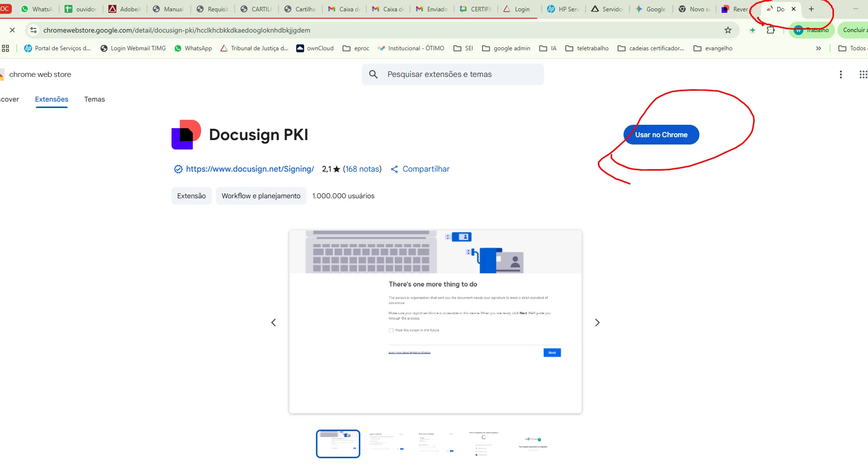This screenshot has height=473, width=868.
Task: Open the Trabalho profile button
Action: click(811, 30)
